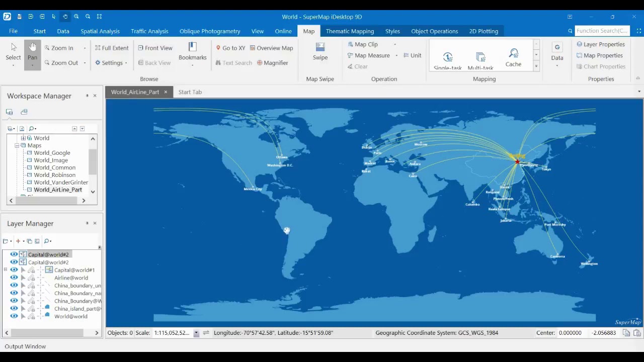The width and height of the screenshot is (644, 362).
Task: Click the Center X coordinate field in status bar
Action: [x=571, y=333]
